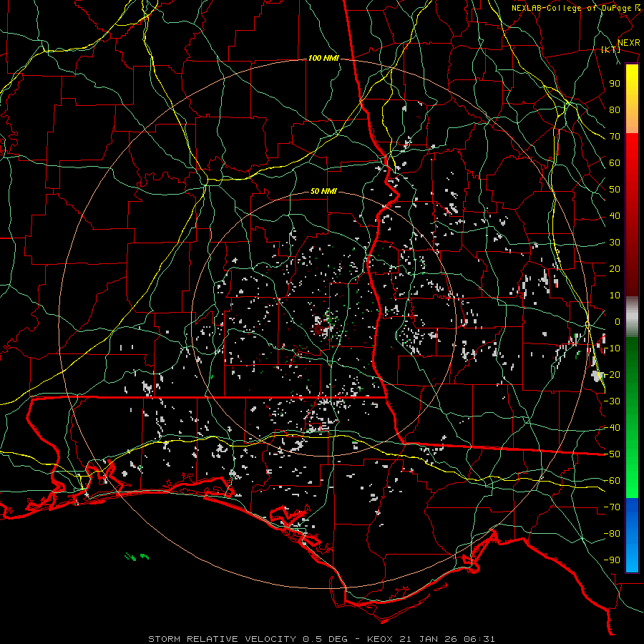Click the "[KT]" units label
This screenshot has height=644, width=644.
pyautogui.click(x=610, y=49)
